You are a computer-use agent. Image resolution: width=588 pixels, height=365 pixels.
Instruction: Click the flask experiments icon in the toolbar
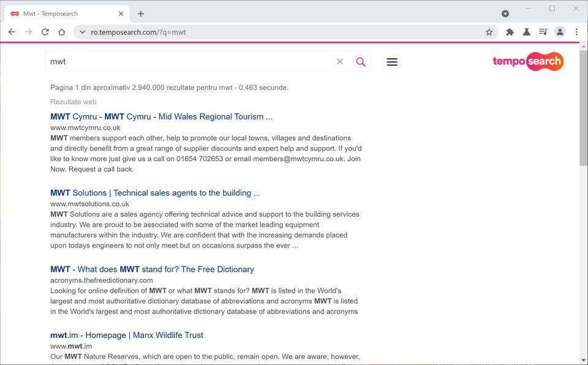click(526, 32)
